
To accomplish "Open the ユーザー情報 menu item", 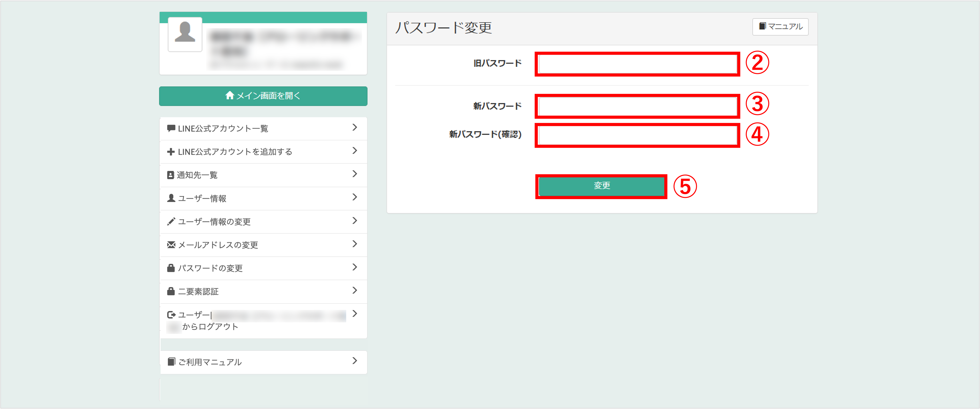I will [x=202, y=199].
